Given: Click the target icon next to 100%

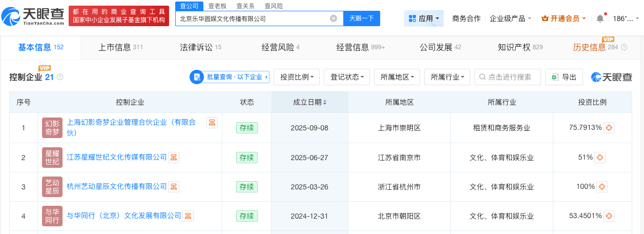Looking at the screenshot, I should click(602, 187).
